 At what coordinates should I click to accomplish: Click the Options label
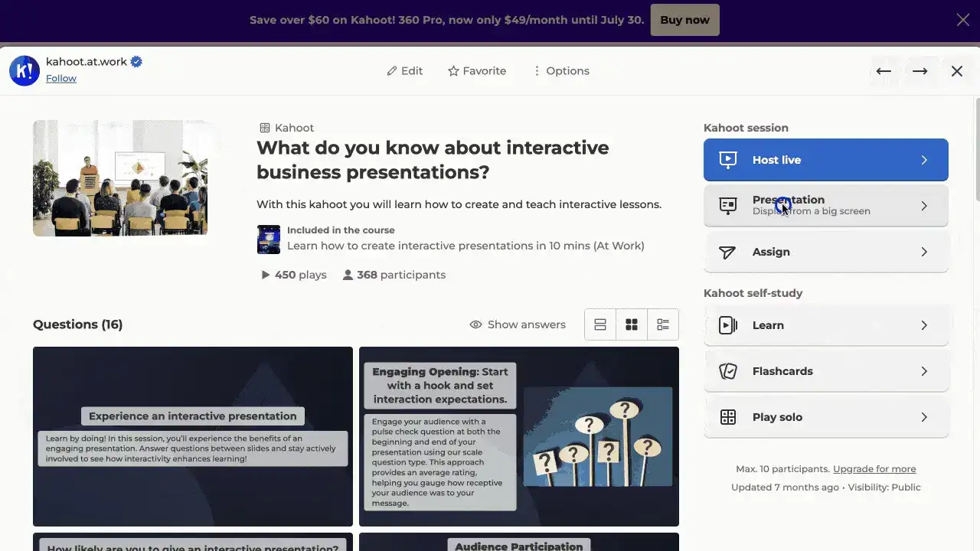click(568, 70)
